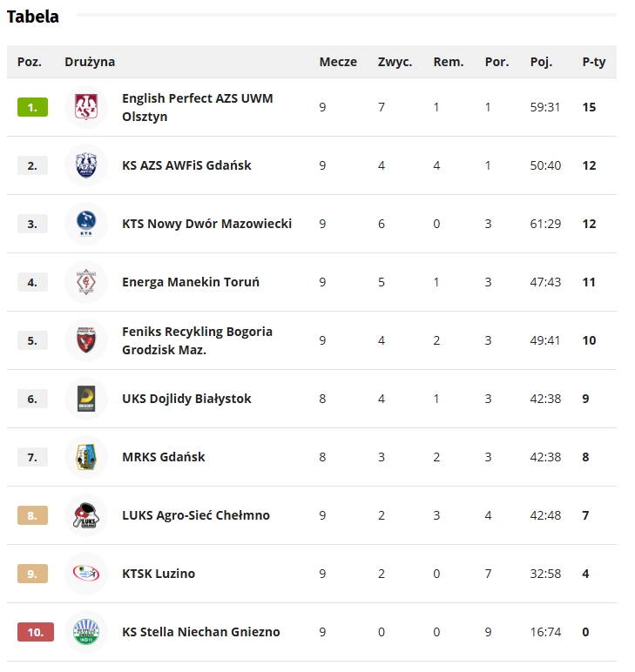Click the KS Stella Niechan Gniezno logo
The height and width of the screenshot is (672, 635).
[x=85, y=632]
